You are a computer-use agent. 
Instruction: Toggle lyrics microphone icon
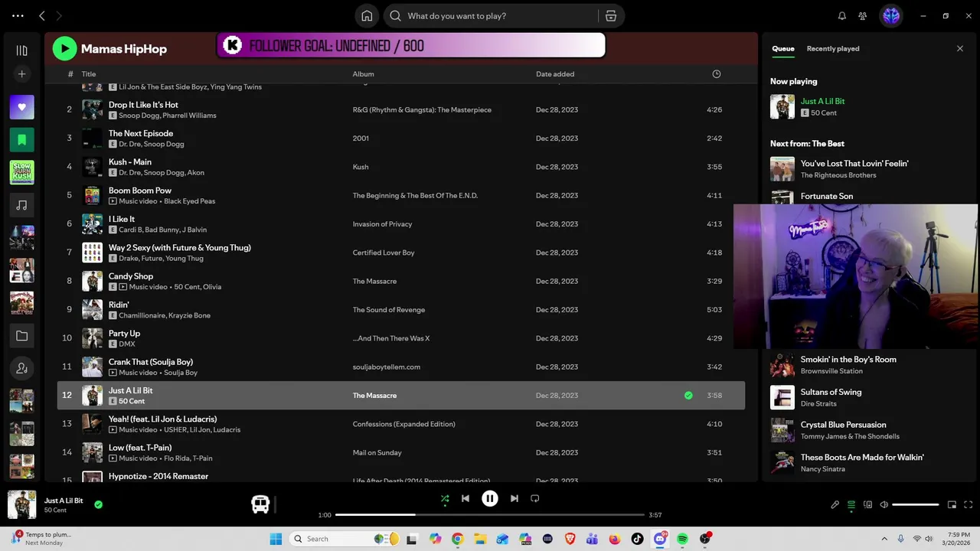tap(835, 505)
